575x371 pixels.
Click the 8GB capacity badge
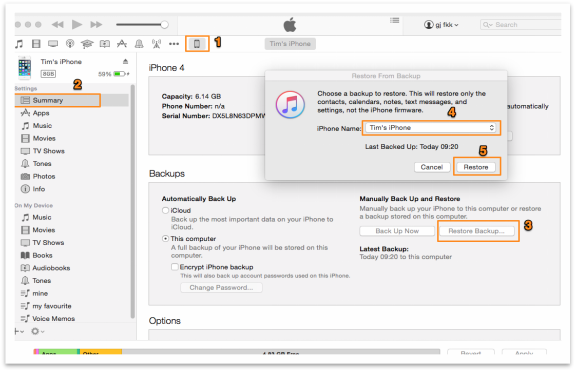tap(48, 74)
